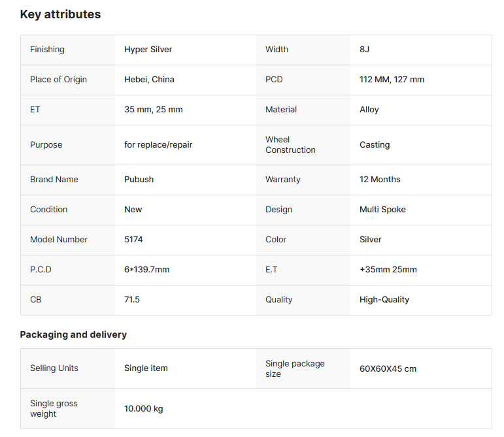Click the 12 Months warranty value
The height and width of the screenshot is (437, 504).
380,180
